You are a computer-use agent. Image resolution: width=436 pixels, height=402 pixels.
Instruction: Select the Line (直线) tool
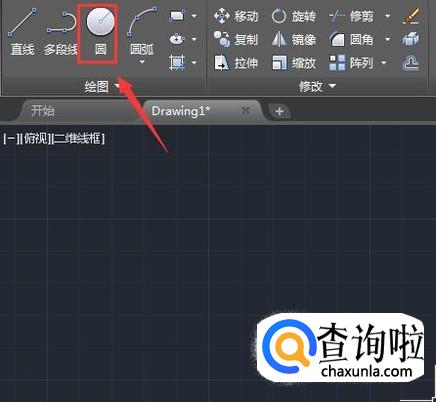(x=23, y=32)
